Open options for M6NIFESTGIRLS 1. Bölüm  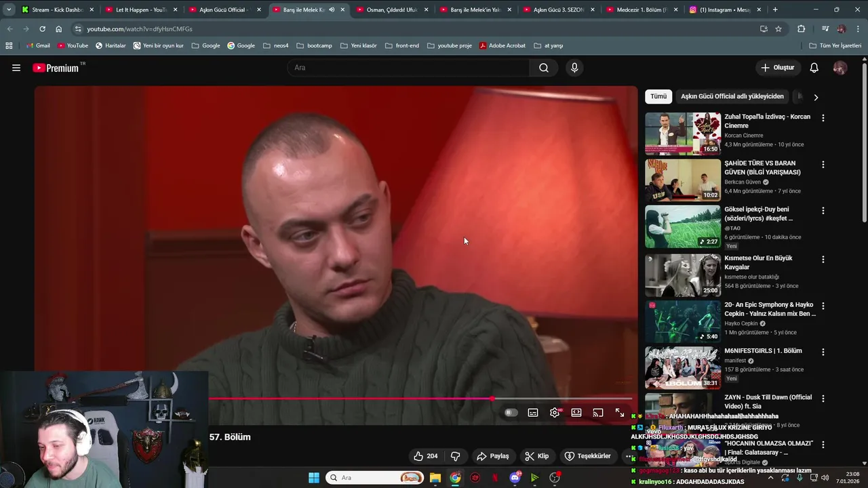823,352
